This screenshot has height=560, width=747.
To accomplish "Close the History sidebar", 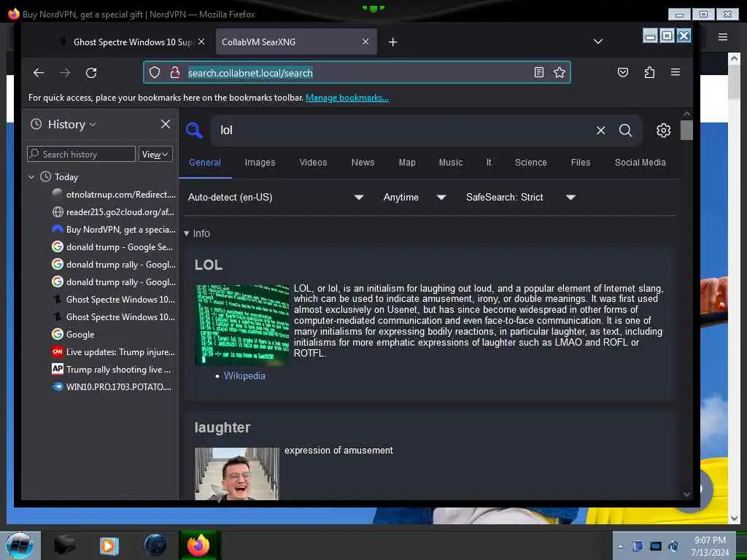I will (166, 124).
